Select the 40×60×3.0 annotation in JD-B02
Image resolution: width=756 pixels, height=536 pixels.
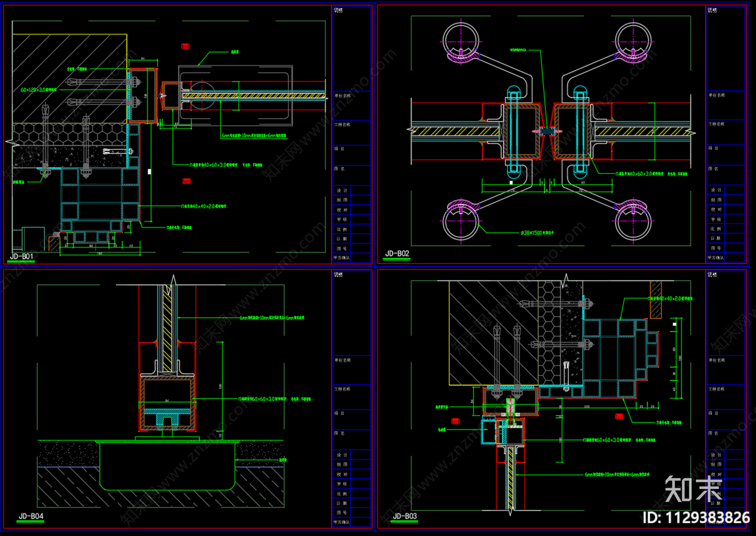pyautogui.click(x=652, y=174)
